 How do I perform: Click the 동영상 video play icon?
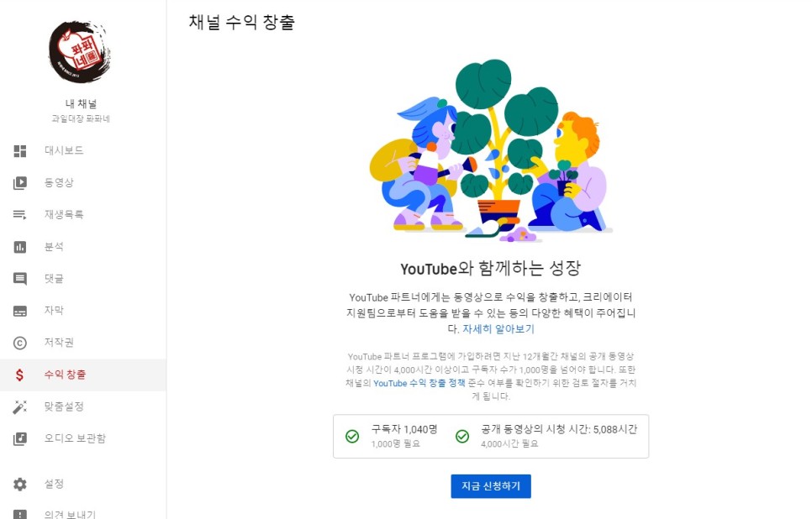[x=19, y=183]
